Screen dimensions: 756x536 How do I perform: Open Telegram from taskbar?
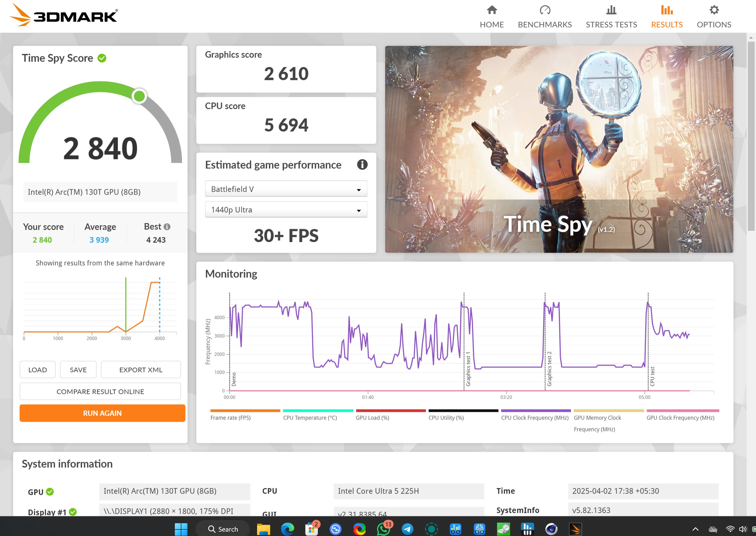click(408, 529)
